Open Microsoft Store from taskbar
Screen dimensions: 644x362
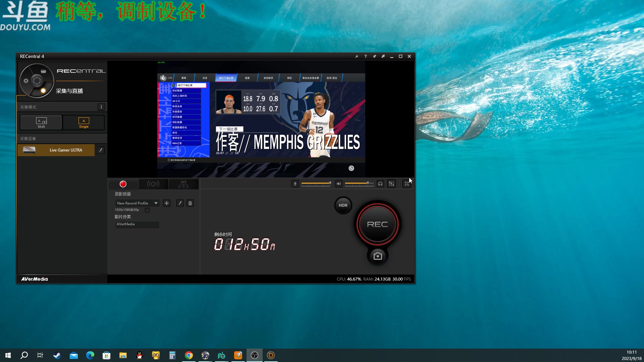coord(106,355)
